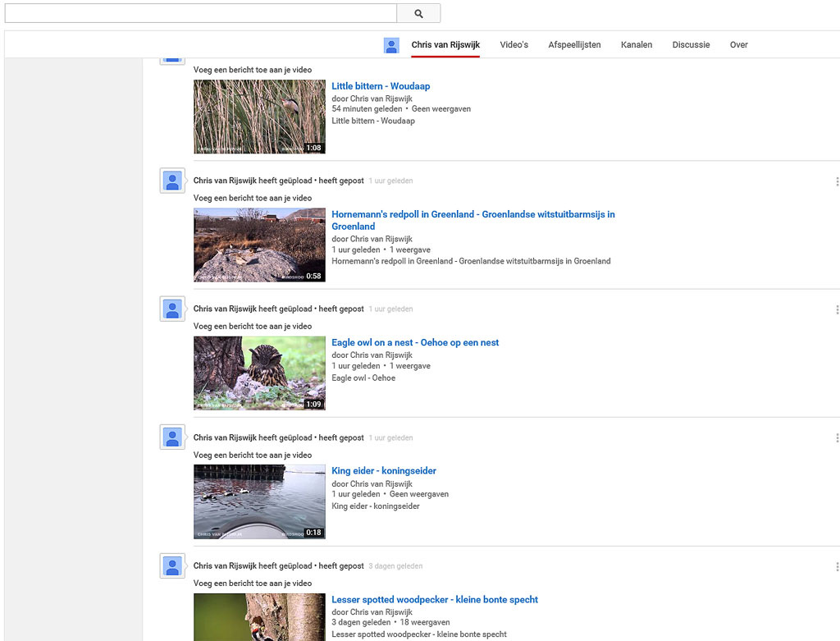840x641 pixels.
Task: Click 'door Chris van Rijswijk' under Eagle owl
Action: point(372,355)
